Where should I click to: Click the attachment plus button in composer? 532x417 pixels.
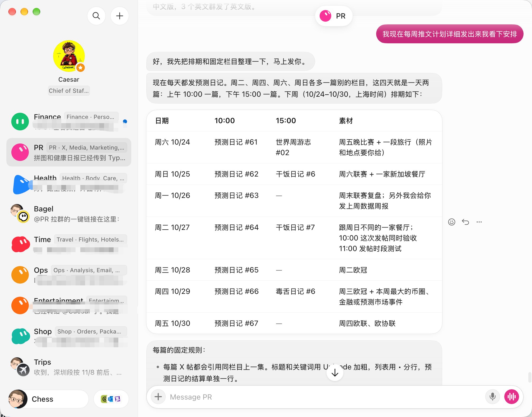coord(158,397)
